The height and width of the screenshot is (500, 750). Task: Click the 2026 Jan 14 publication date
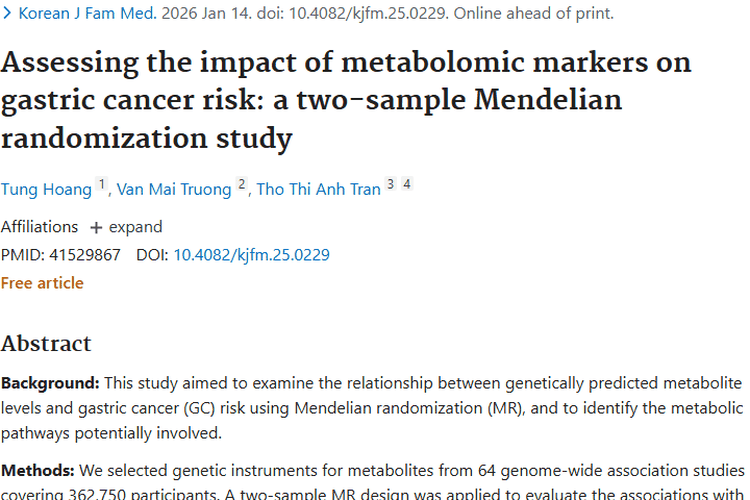pos(216,14)
